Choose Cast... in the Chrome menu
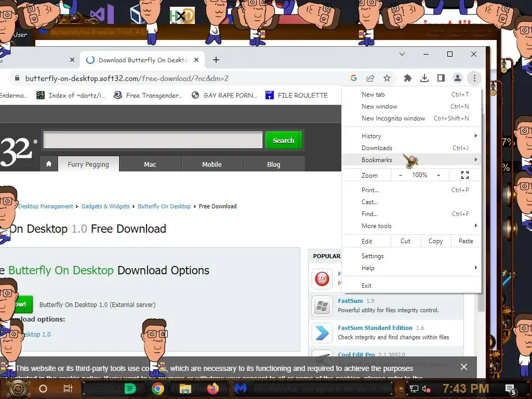This screenshot has height=399, width=532. pos(411,202)
